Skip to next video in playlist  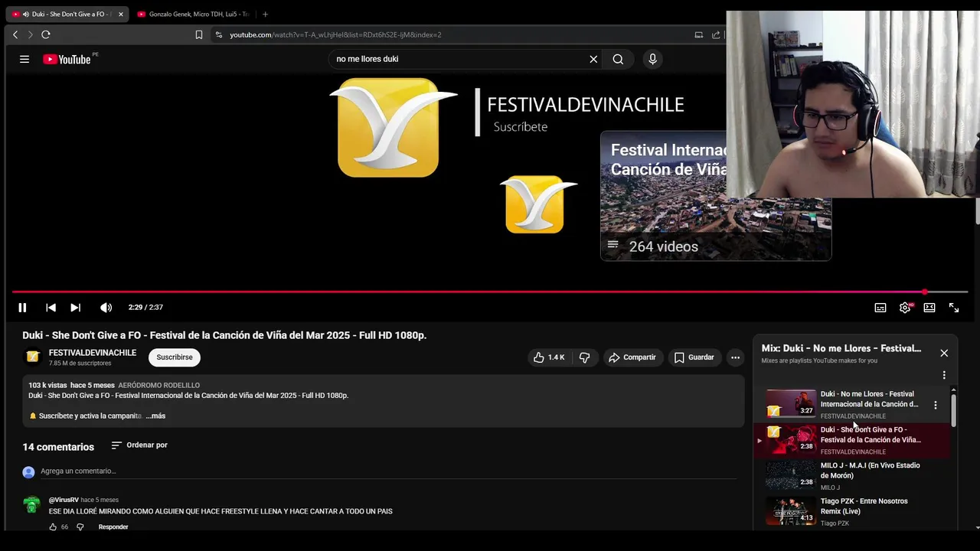[75, 308]
